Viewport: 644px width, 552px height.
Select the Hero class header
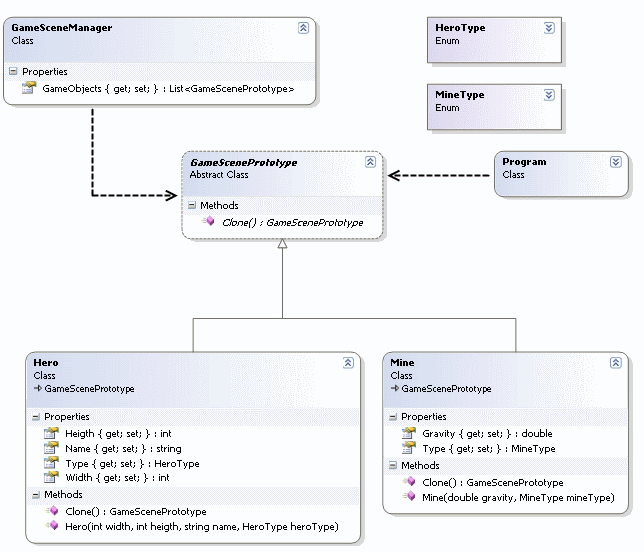click(46, 363)
